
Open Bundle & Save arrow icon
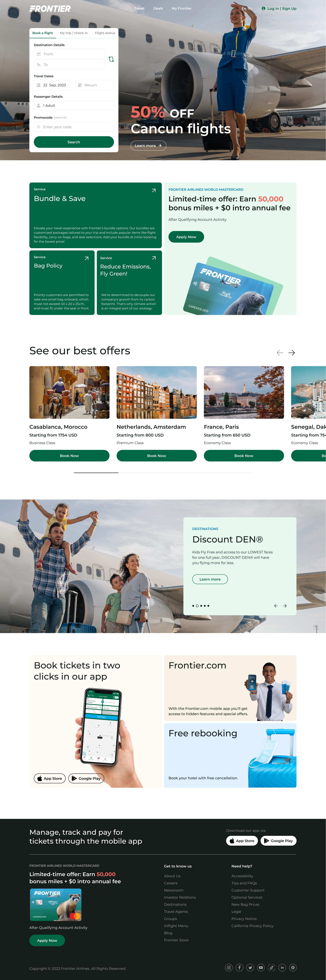coord(154,191)
